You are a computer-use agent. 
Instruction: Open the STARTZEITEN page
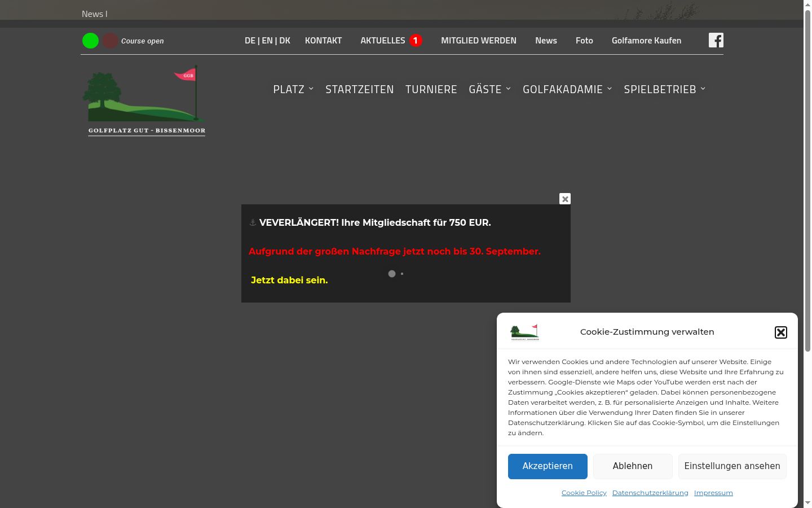click(360, 89)
